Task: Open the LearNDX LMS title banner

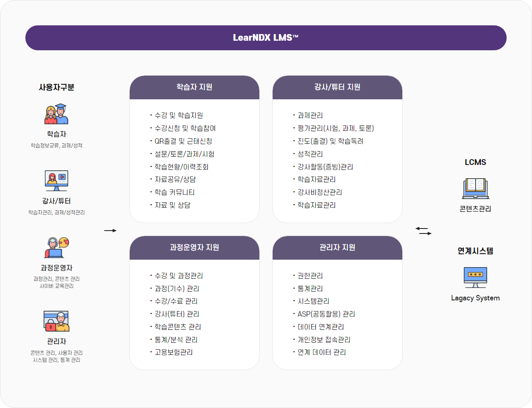Action: tap(266, 38)
